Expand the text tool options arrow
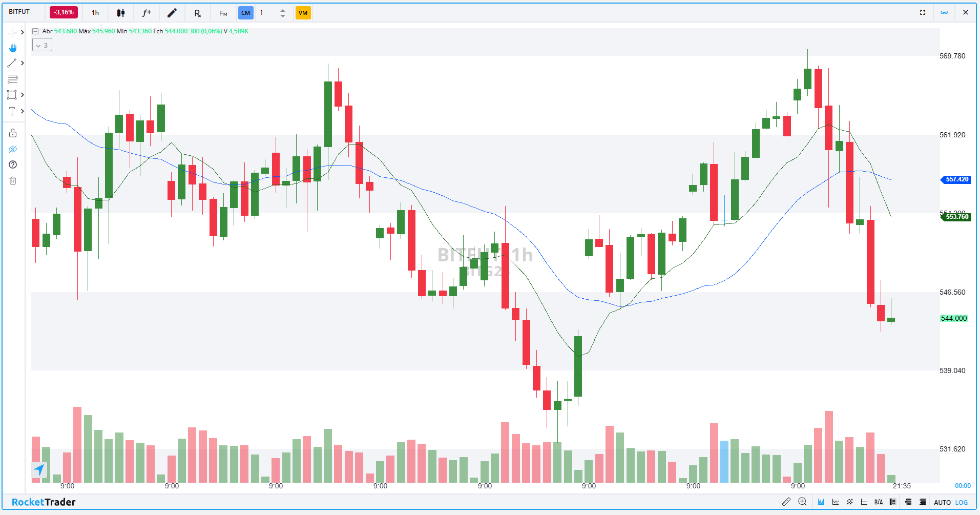980x515 pixels. (x=23, y=111)
